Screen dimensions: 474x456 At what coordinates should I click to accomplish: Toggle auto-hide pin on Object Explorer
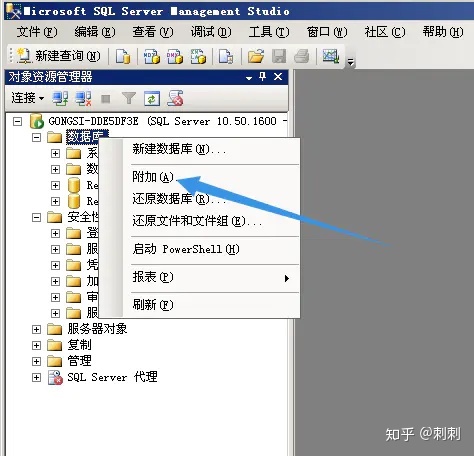click(x=263, y=77)
